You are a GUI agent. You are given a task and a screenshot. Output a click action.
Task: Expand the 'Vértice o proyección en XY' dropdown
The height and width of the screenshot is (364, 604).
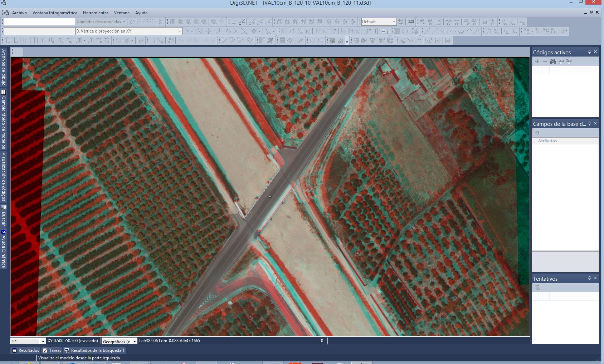180,31
